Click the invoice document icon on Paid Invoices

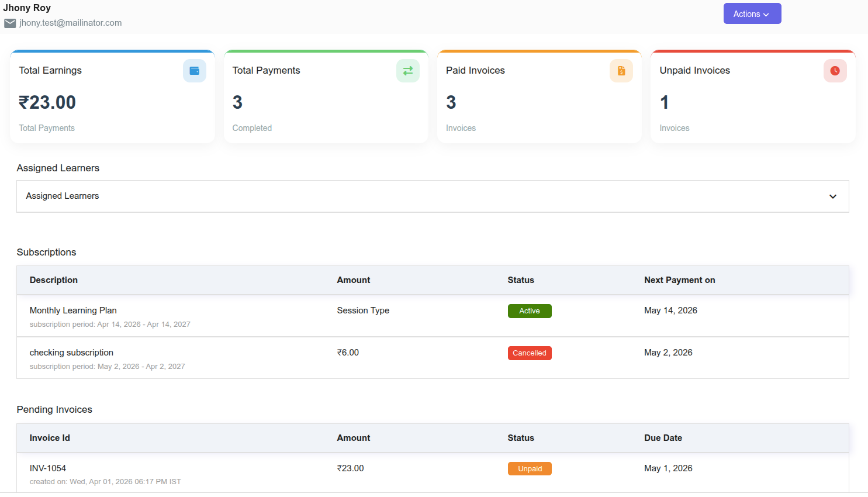[621, 71]
